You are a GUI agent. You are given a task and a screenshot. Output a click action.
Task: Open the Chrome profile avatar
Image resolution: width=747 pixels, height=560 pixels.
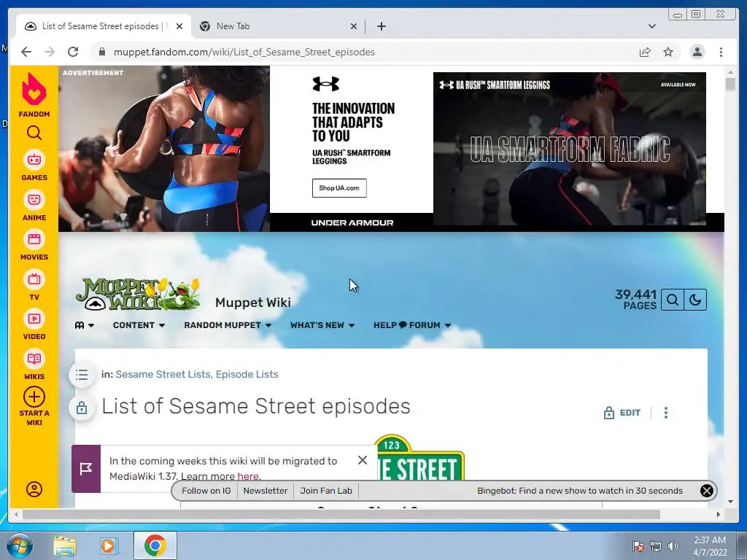pos(697,52)
